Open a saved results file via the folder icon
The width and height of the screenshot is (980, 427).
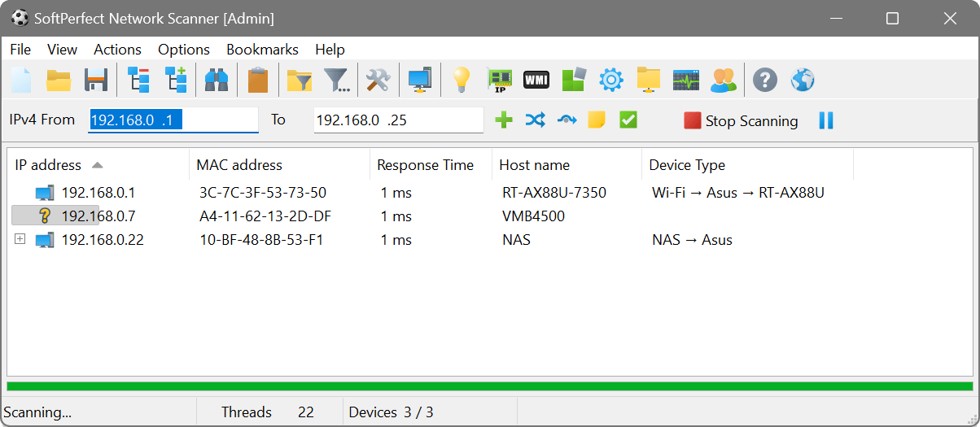point(59,80)
